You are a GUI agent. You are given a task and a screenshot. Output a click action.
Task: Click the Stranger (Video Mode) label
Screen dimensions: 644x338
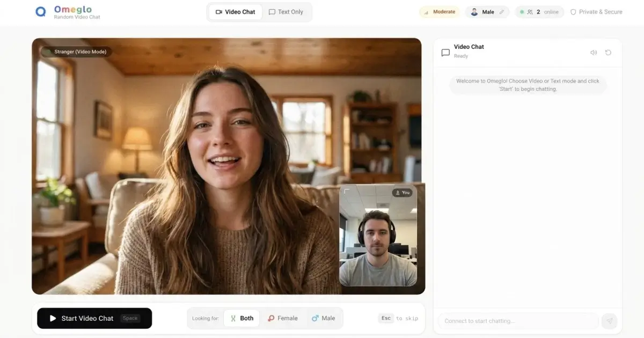click(x=77, y=52)
